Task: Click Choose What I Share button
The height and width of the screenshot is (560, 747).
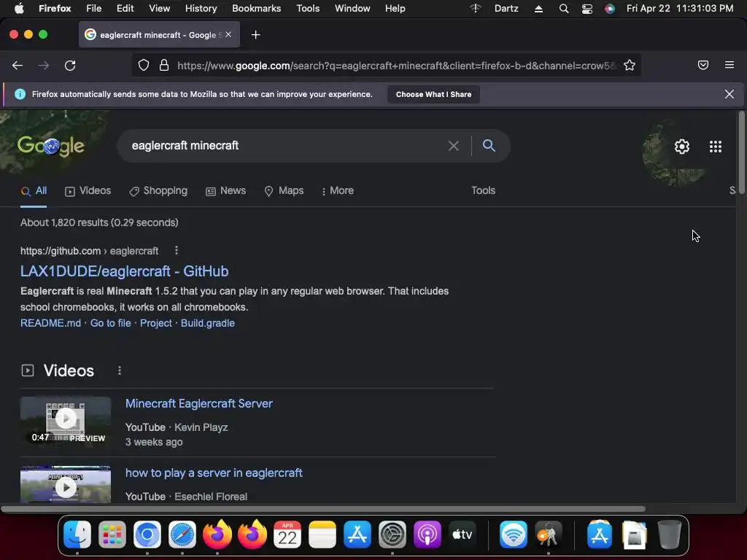Action: [x=433, y=94]
